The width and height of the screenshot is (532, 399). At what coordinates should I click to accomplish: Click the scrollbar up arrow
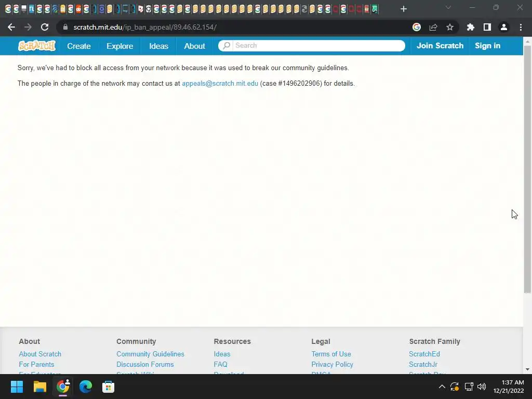(527, 41)
